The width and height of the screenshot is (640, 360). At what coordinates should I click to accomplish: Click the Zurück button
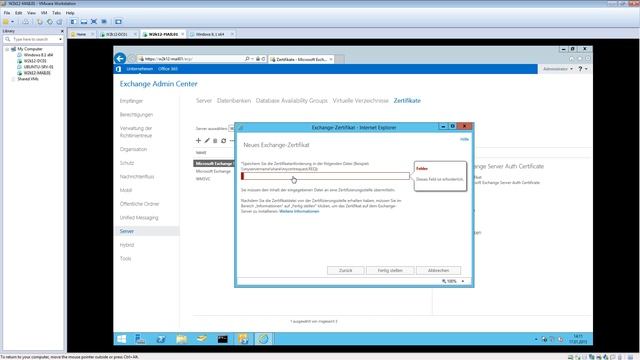click(345, 270)
